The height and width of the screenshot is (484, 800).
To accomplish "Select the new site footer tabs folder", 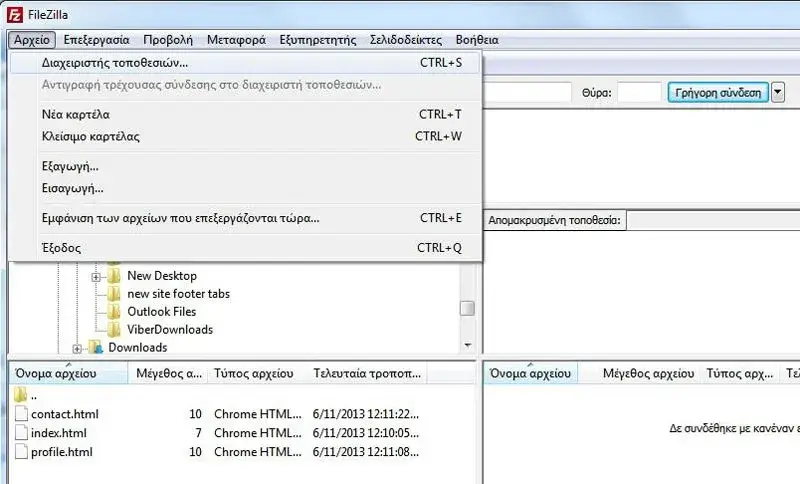I will point(179,294).
